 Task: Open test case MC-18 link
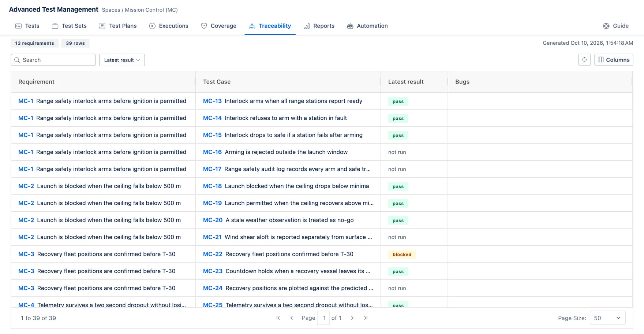212,186
